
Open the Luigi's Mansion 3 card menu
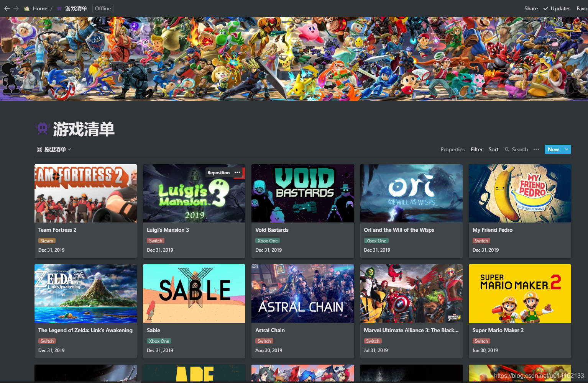237,173
